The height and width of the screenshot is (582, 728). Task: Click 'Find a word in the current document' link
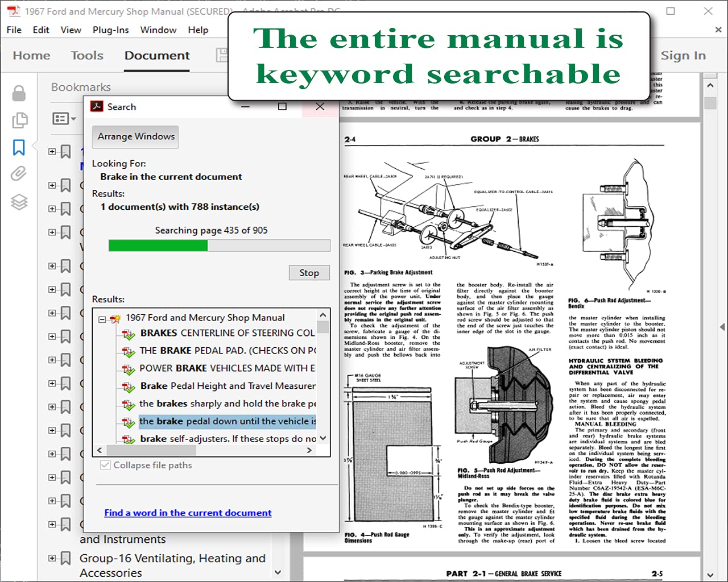coord(188,513)
